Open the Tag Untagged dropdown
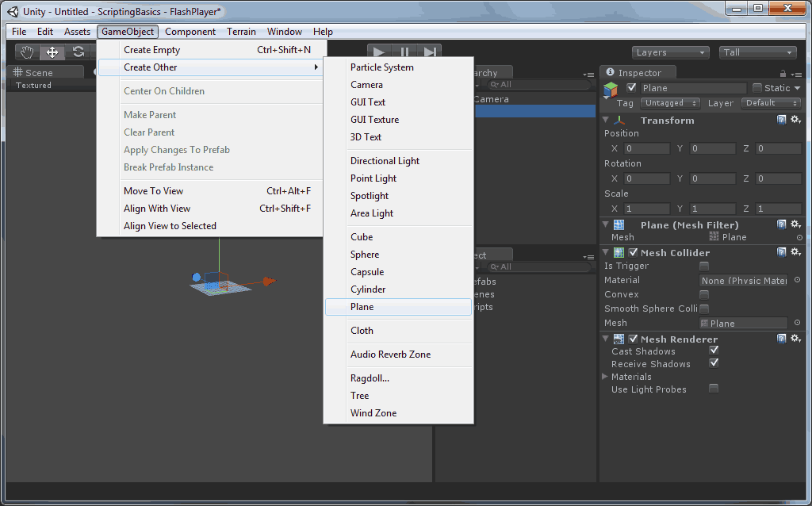This screenshot has height=506, width=812. 670,103
